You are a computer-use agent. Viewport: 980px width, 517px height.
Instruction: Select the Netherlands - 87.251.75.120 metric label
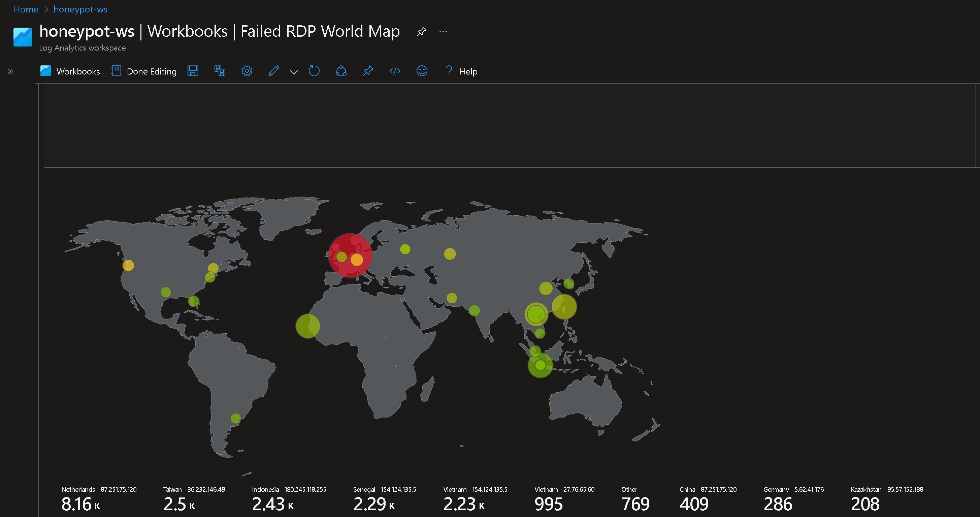99,489
